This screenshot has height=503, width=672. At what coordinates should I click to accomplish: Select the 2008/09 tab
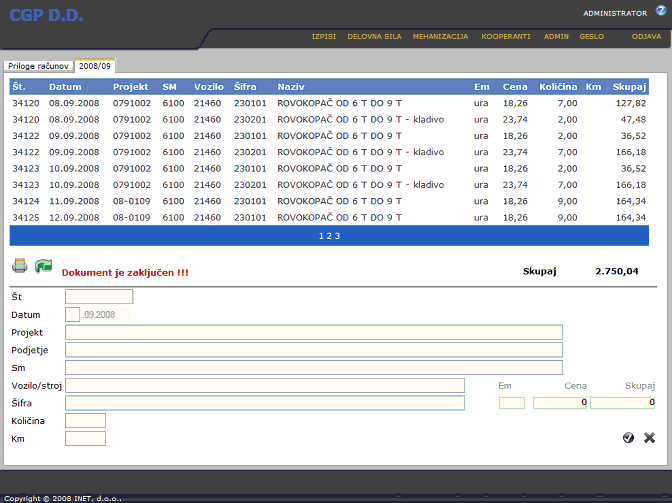95,66
